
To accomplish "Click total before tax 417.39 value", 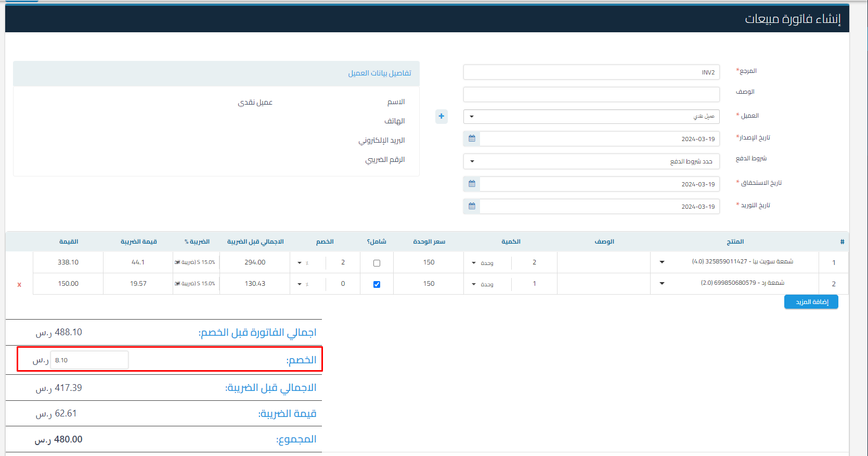I will click(x=59, y=388).
